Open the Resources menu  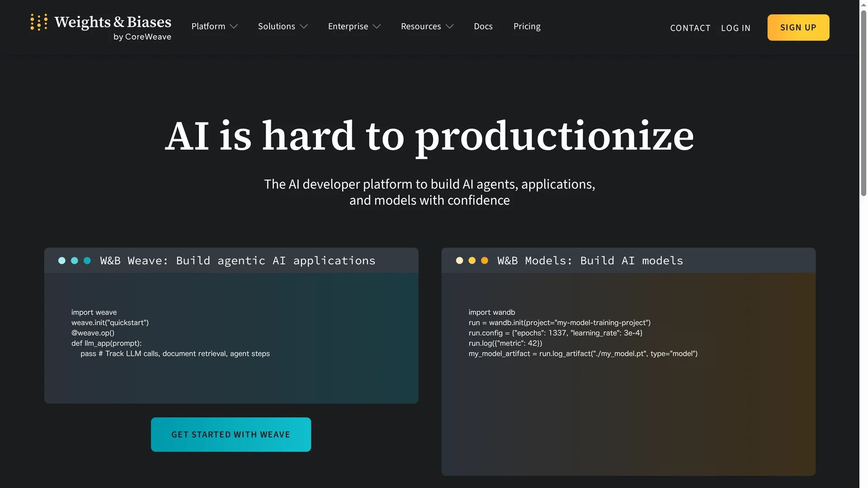(x=420, y=26)
